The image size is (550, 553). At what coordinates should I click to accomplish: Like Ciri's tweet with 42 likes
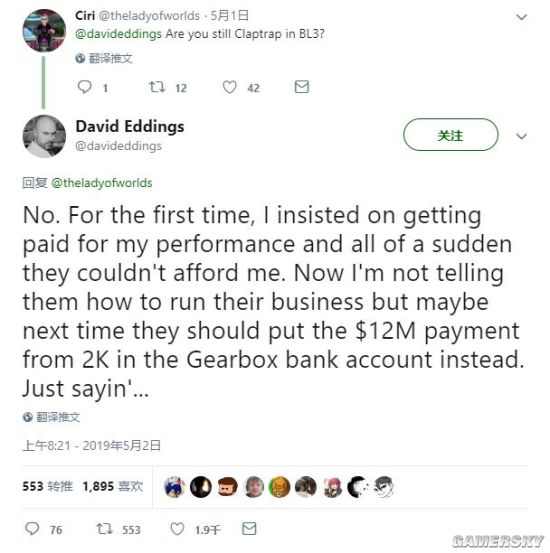click(x=230, y=87)
